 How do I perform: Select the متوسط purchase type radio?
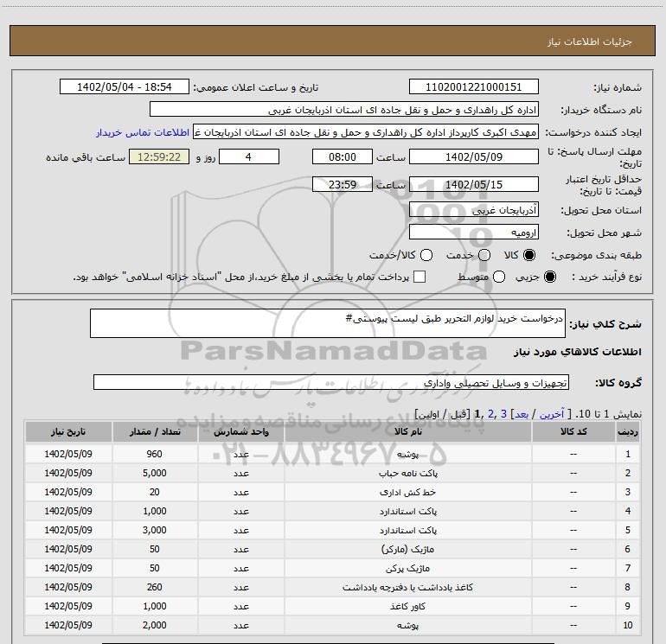(499, 277)
